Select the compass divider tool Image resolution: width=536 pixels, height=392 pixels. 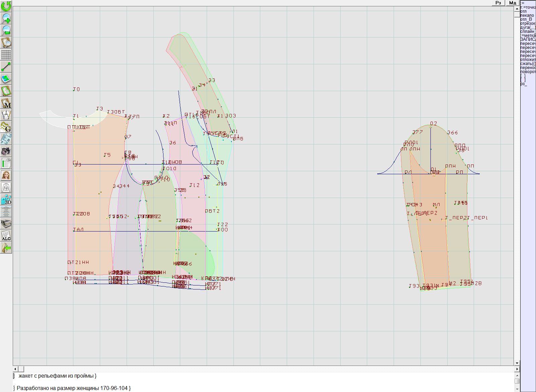(x=6, y=115)
